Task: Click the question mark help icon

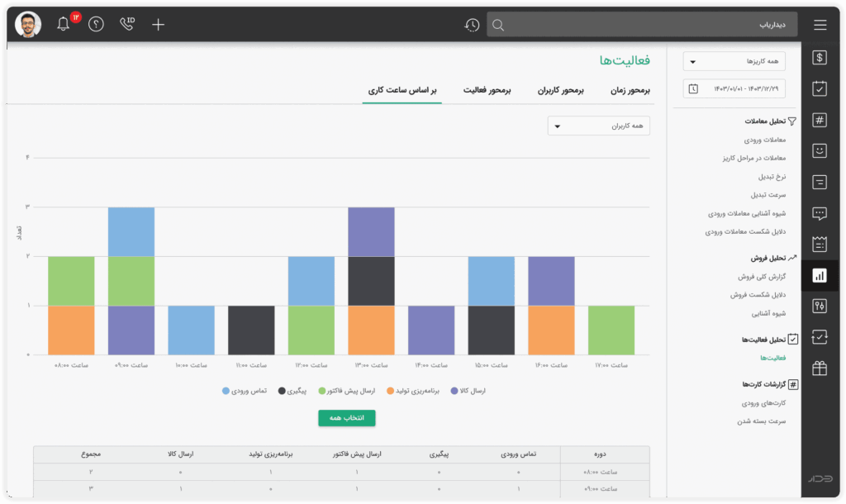Action: [x=96, y=24]
